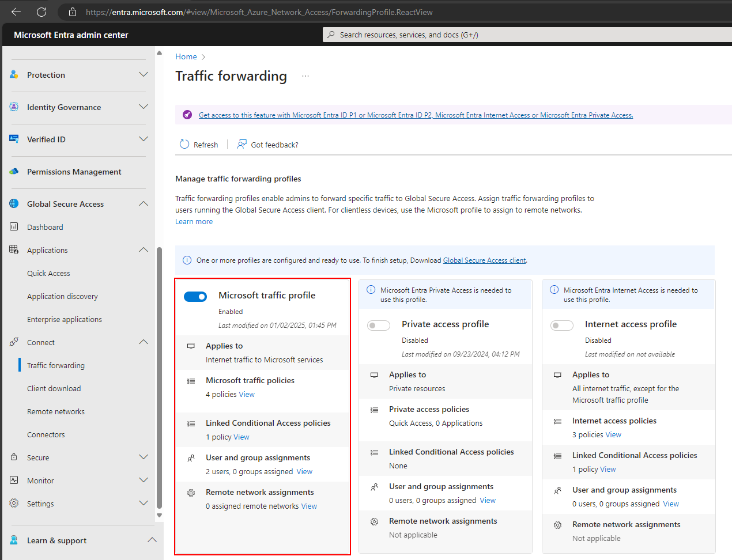Click the Refresh circular arrow icon

(184, 144)
